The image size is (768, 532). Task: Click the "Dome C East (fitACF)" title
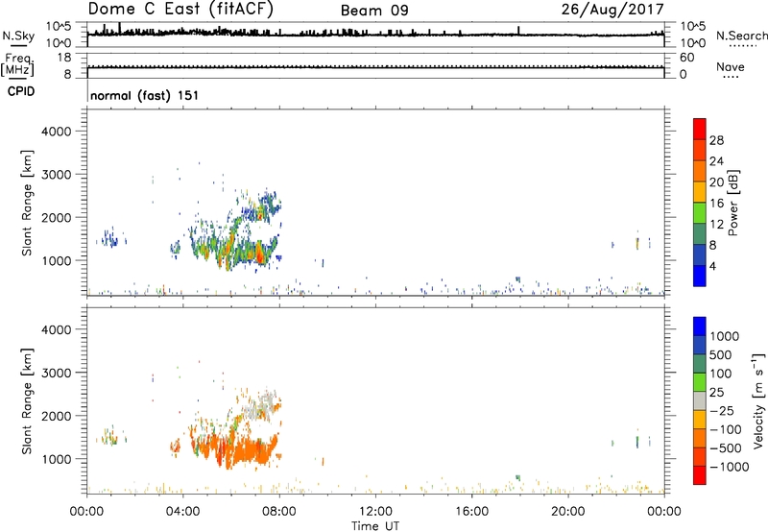click(x=180, y=9)
